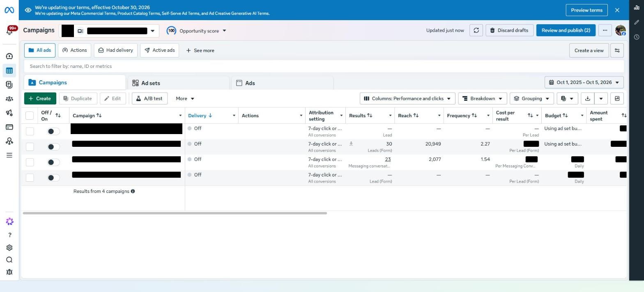The height and width of the screenshot is (292, 644).
Task: Click the Preview terms button
Action: pyautogui.click(x=586, y=10)
